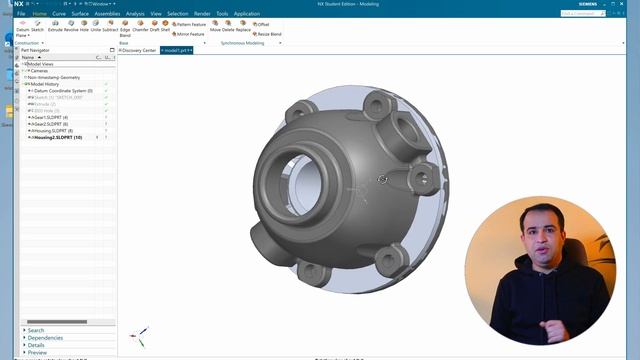Expand the Preview section
The width and height of the screenshot is (640, 360).
tap(24, 352)
